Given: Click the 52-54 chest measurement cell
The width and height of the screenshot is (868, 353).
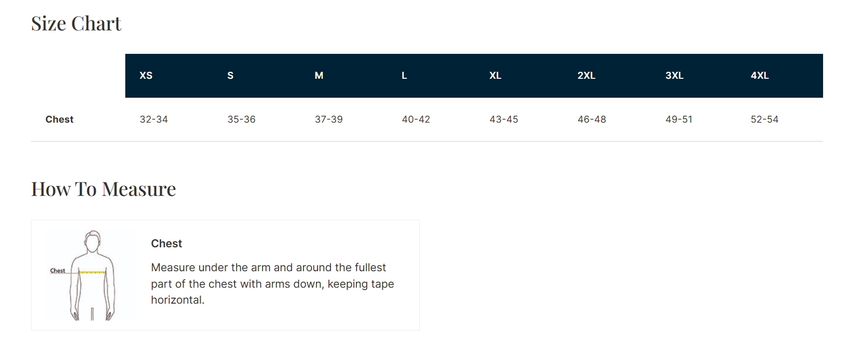Looking at the screenshot, I should coord(765,120).
